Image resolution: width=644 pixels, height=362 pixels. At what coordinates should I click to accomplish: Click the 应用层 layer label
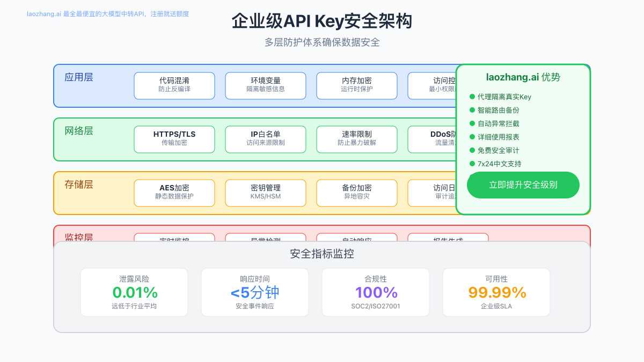[79, 77]
